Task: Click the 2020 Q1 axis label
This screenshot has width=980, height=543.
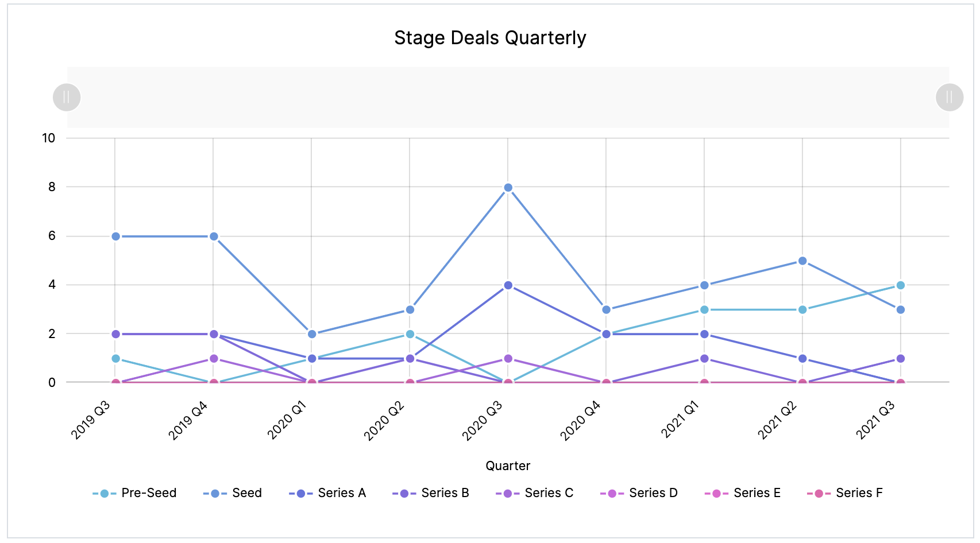Action: point(288,421)
